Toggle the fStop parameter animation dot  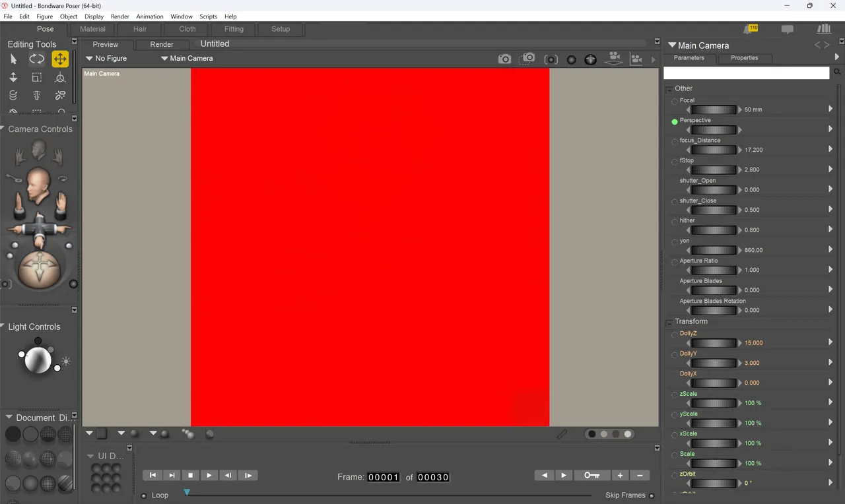pyautogui.click(x=675, y=162)
